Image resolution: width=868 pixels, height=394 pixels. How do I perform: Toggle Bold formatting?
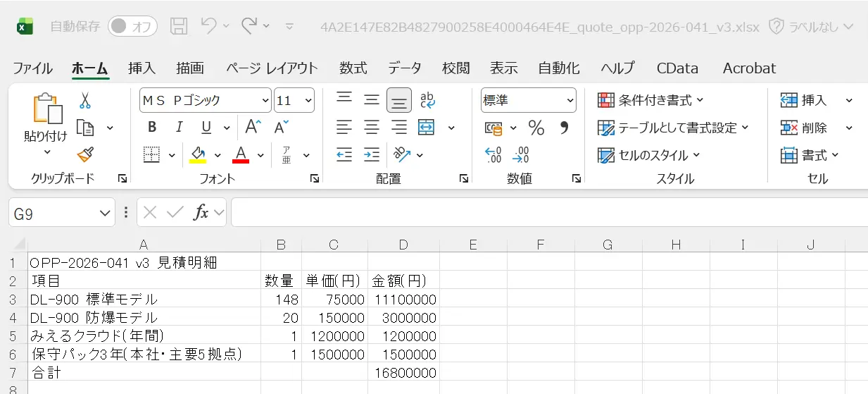click(x=152, y=128)
